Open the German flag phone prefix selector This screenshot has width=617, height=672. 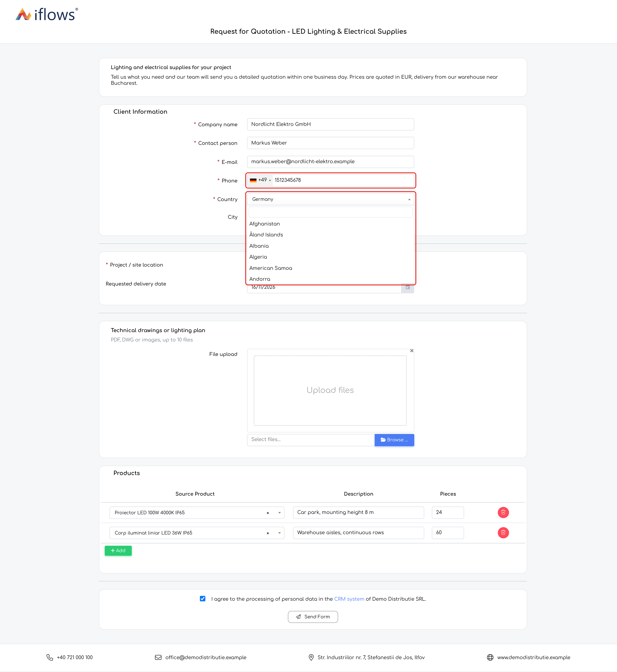[260, 180]
